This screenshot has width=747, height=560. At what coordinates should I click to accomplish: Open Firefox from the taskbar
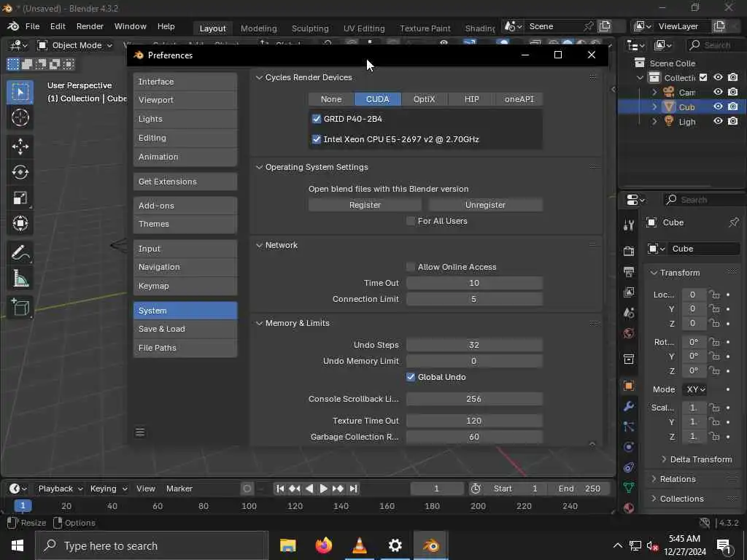[323, 545]
